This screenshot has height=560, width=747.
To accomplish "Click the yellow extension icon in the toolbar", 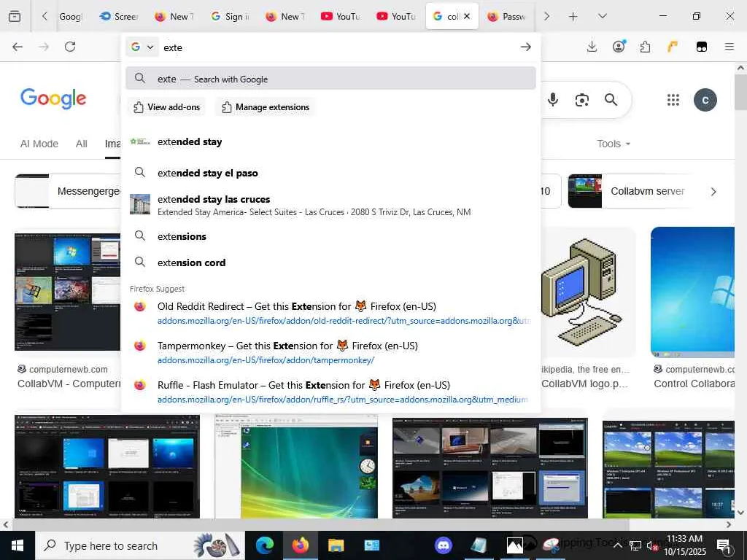I will point(672,47).
